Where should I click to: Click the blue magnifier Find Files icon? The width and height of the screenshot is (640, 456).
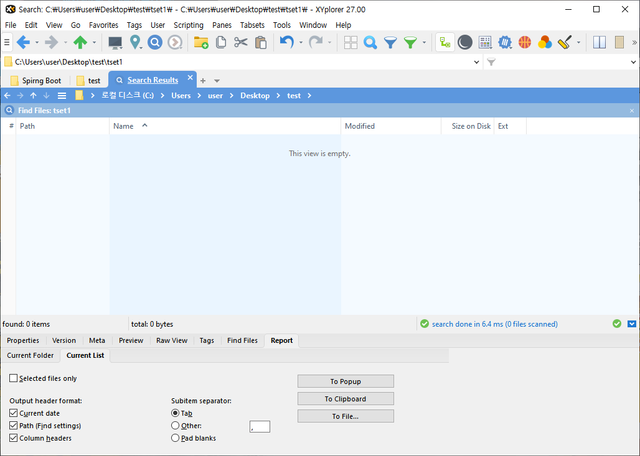370,42
